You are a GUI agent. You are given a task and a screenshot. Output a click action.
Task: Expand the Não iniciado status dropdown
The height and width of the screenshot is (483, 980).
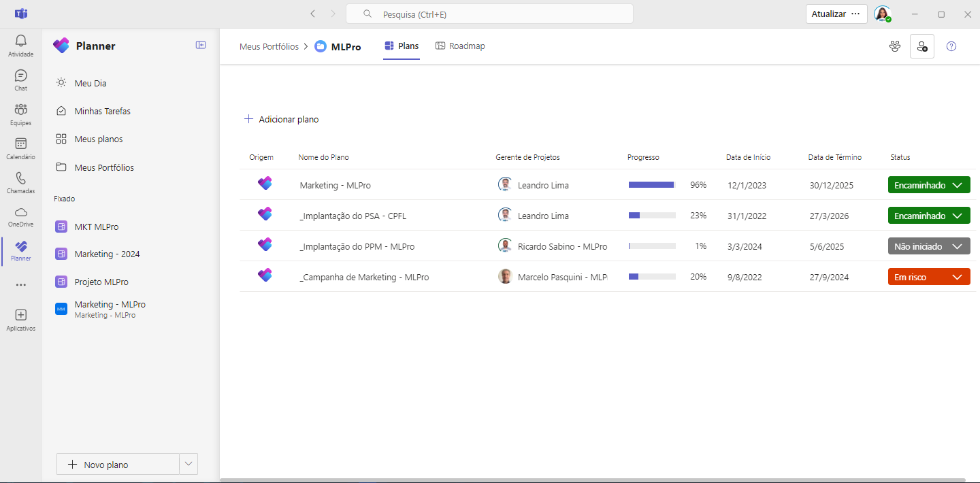point(929,246)
